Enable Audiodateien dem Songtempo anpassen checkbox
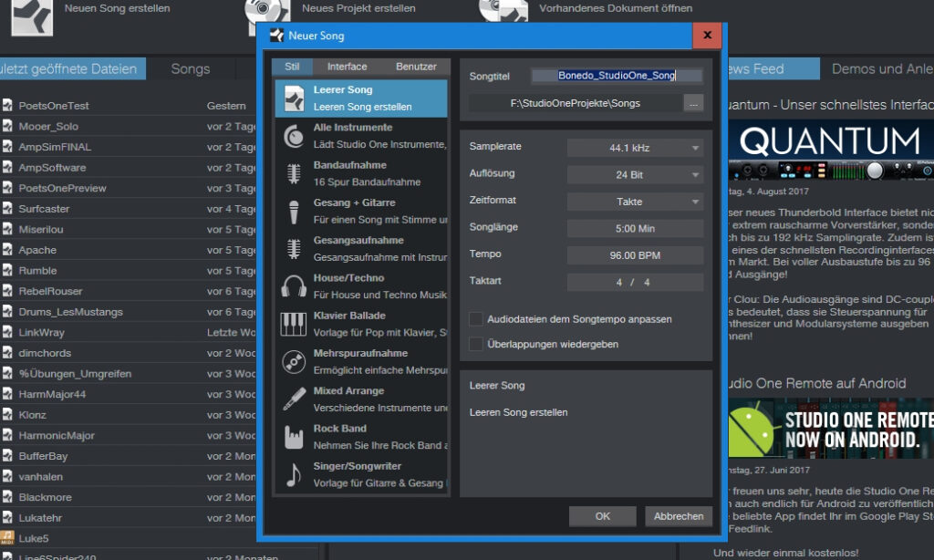Screen dimensions: 934x560 click(476, 318)
